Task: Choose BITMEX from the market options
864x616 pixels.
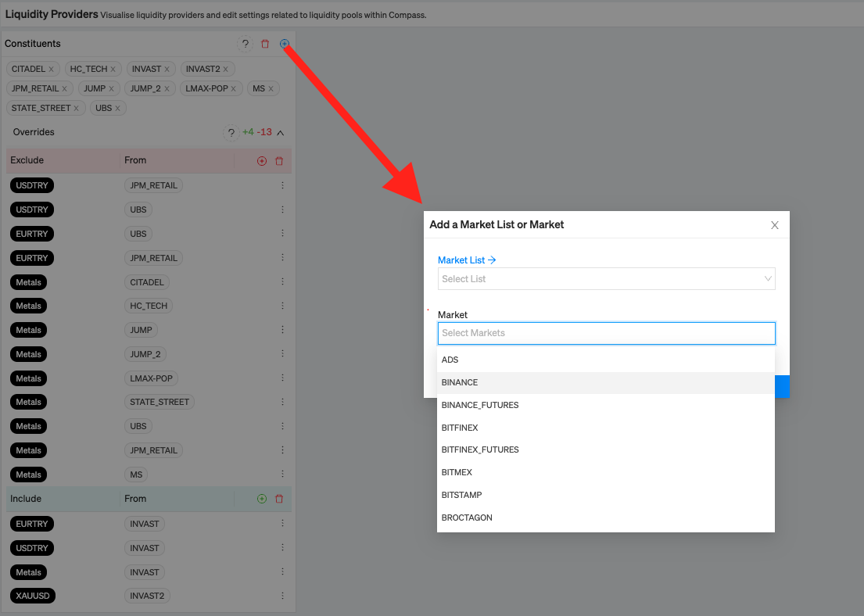Action: click(x=605, y=472)
